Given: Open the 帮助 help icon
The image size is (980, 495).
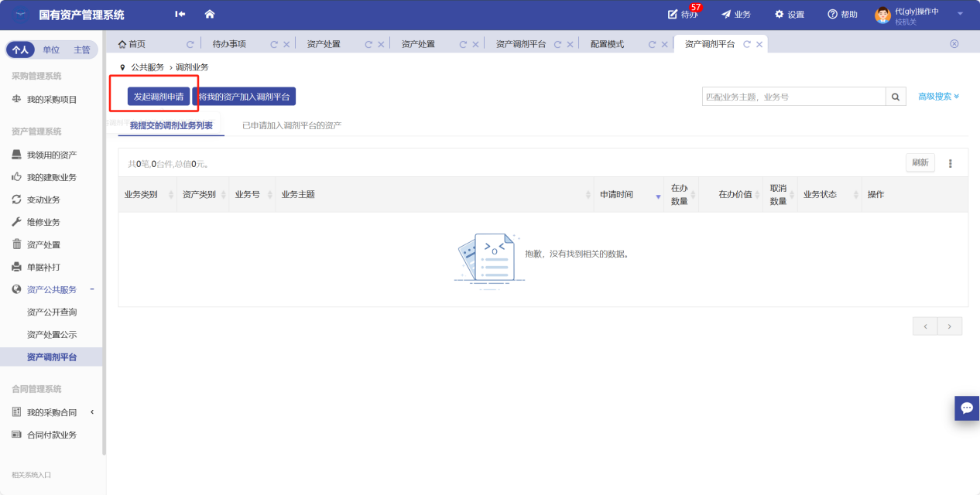Looking at the screenshot, I should 842,15.
